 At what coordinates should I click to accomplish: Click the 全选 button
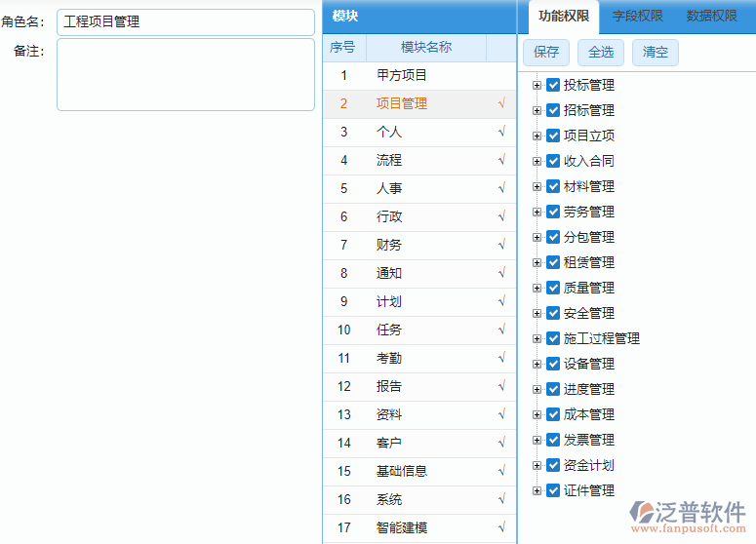coord(601,53)
